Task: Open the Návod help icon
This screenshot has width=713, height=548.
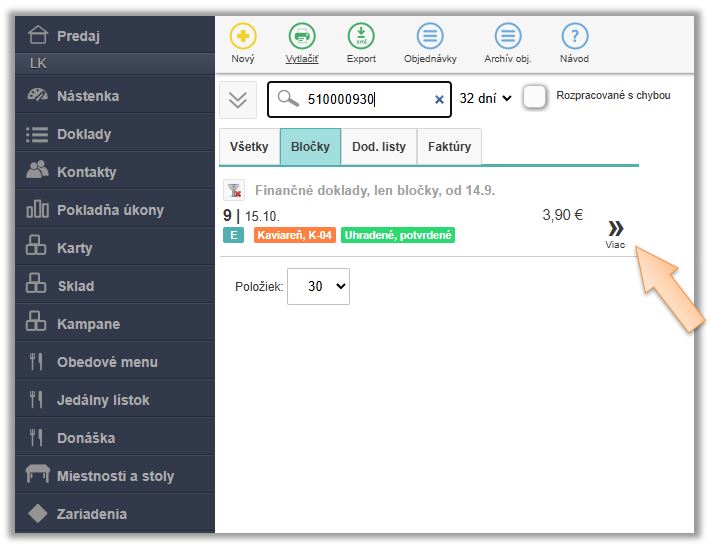Action: tap(574, 37)
